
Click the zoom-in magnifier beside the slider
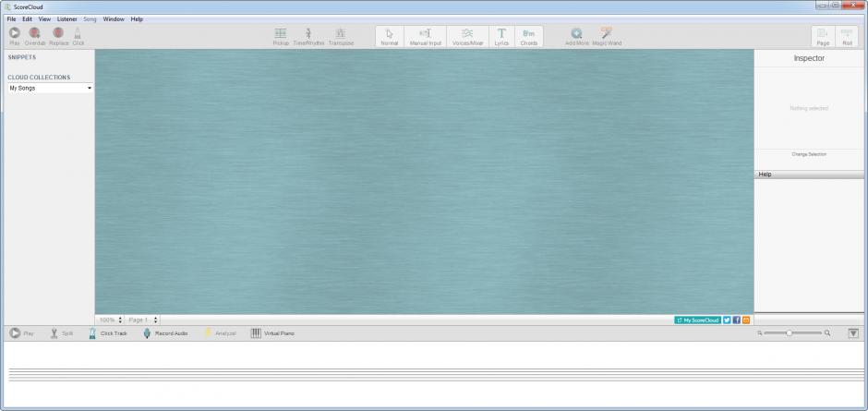tap(827, 332)
